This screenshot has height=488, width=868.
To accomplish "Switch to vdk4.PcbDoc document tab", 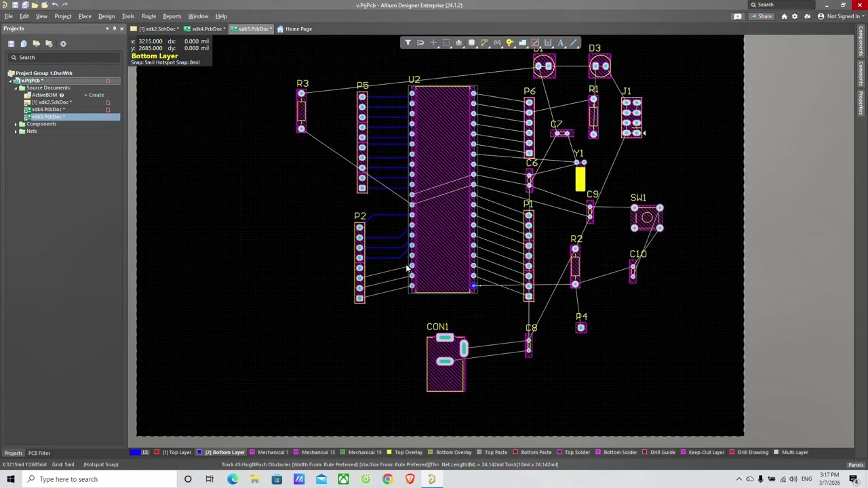I will point(205,29).
